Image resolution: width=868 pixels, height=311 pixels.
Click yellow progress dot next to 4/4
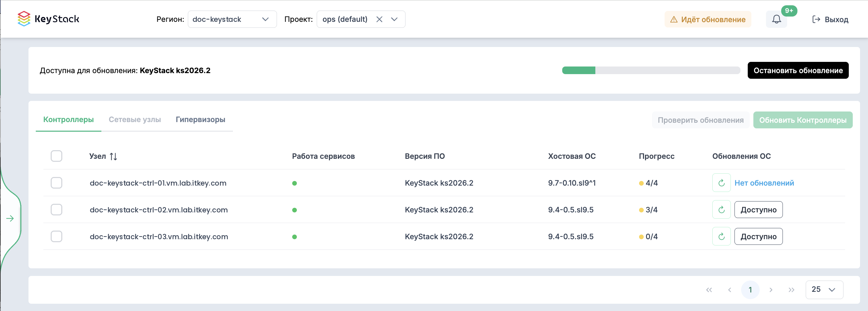coord(641,183)
